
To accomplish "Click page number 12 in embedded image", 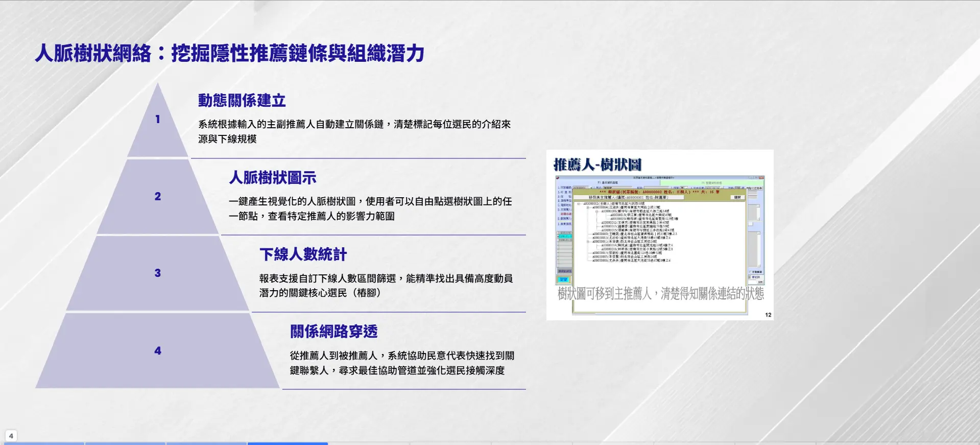I will point(768,315).
